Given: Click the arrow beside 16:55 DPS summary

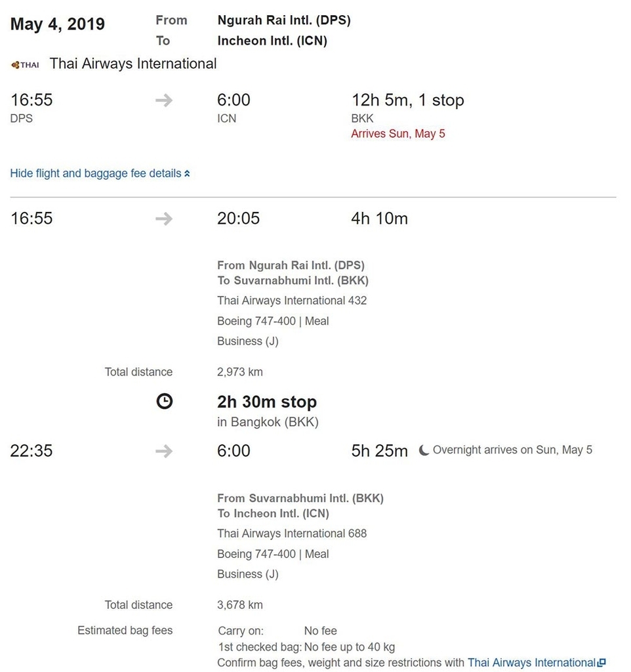Looking at the screenshot, I should click(165, 100).
